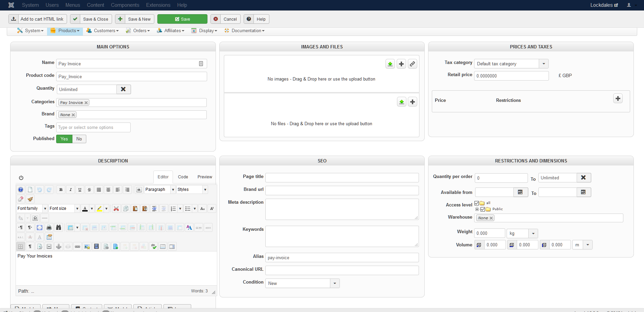Uncheck the 'all' access level checkbox
The height and width of the screenshot is (312, 644).
point(476,203)
